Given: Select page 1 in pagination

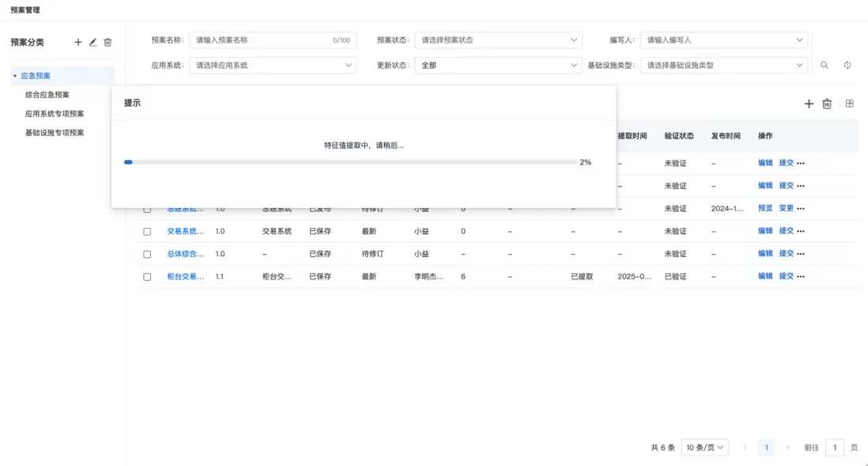Looking at the screenshot, I should click(x=766, y=447).
